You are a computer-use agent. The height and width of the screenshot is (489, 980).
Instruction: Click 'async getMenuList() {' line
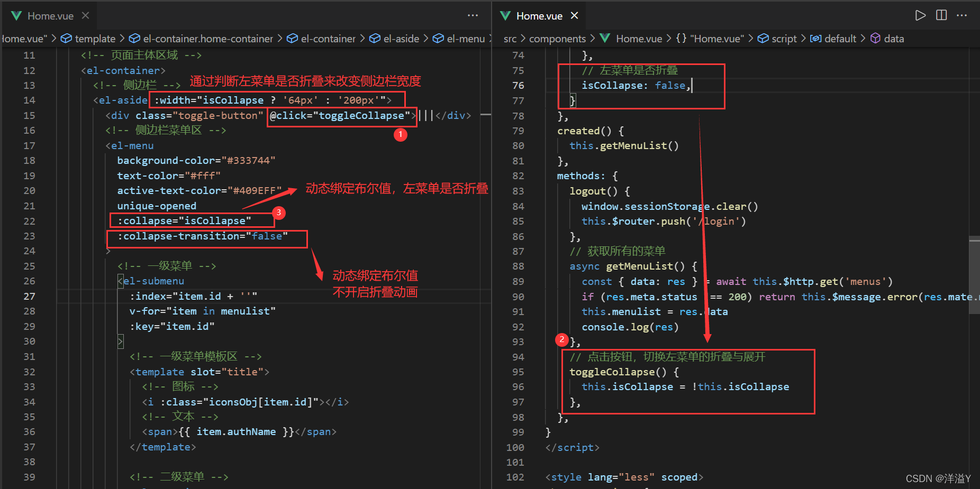(633, 266)
